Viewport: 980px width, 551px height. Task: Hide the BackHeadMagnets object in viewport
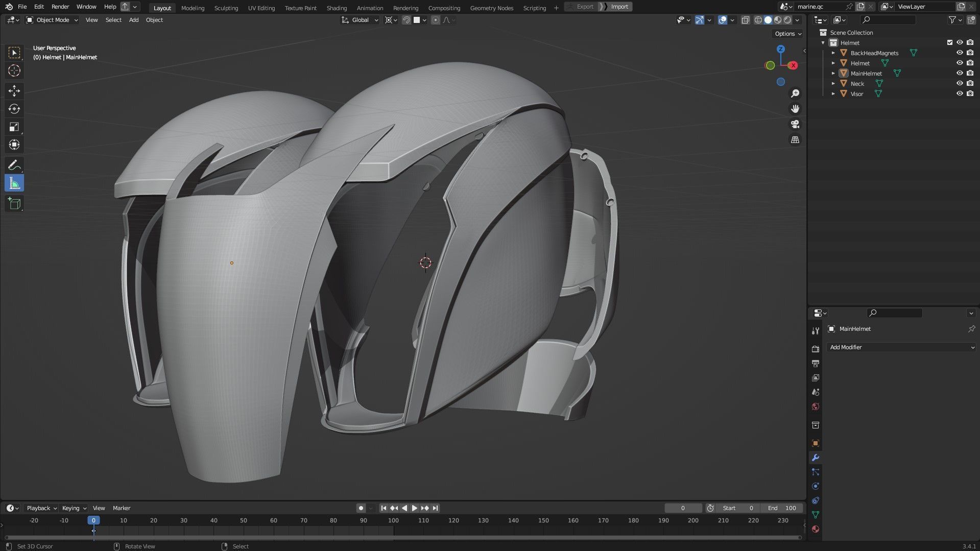pos(960,53)
